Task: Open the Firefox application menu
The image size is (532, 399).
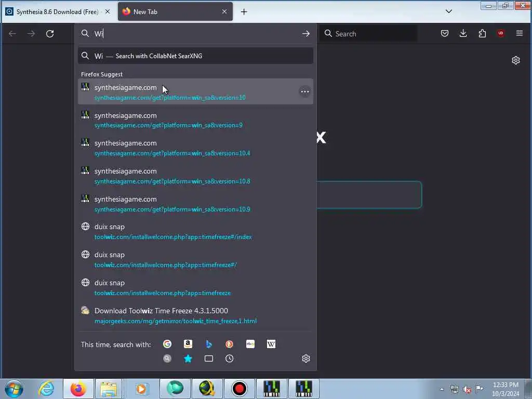Action: tap(519, 33)
